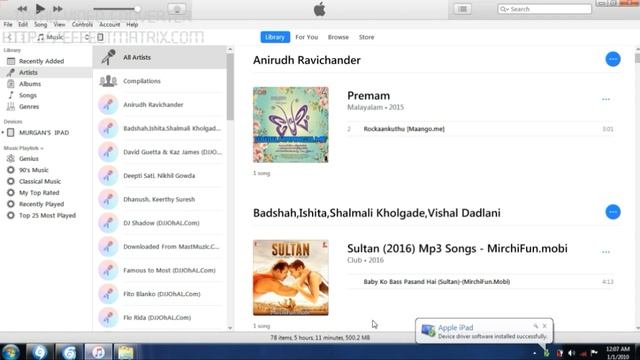Click the Play button
640x360 pixels.
pos(40,9)
